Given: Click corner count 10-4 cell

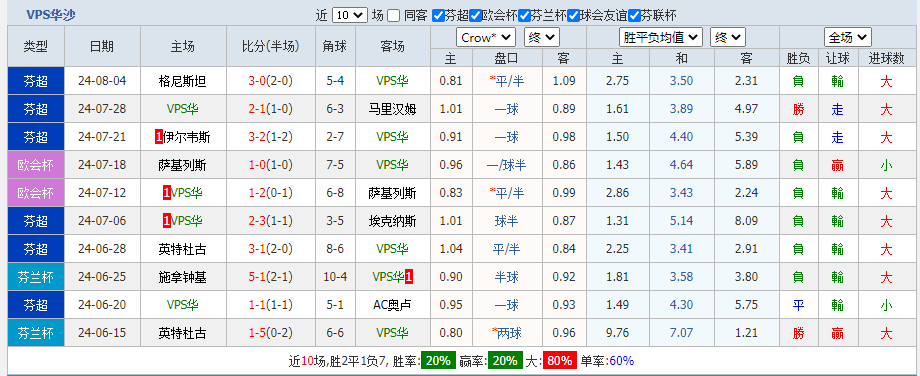Looking at the screenshot, I should pos(335,277).
